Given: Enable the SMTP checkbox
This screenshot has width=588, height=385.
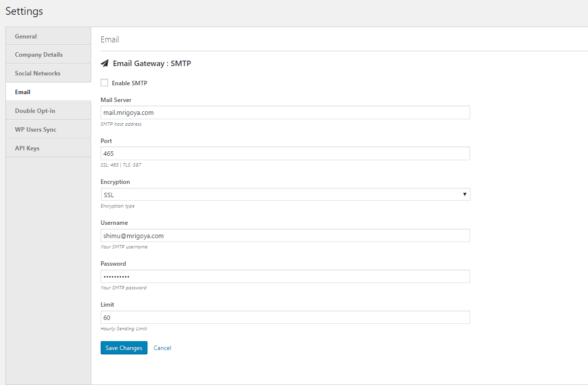Looking at the screenshot, I should pos(104,82).
